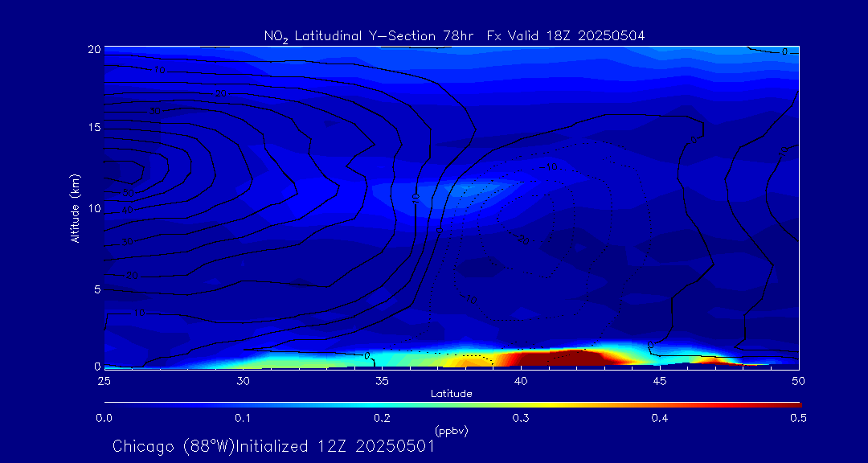Select the Altitude (km) axis label
868x463 pixels.
[74, 207]
